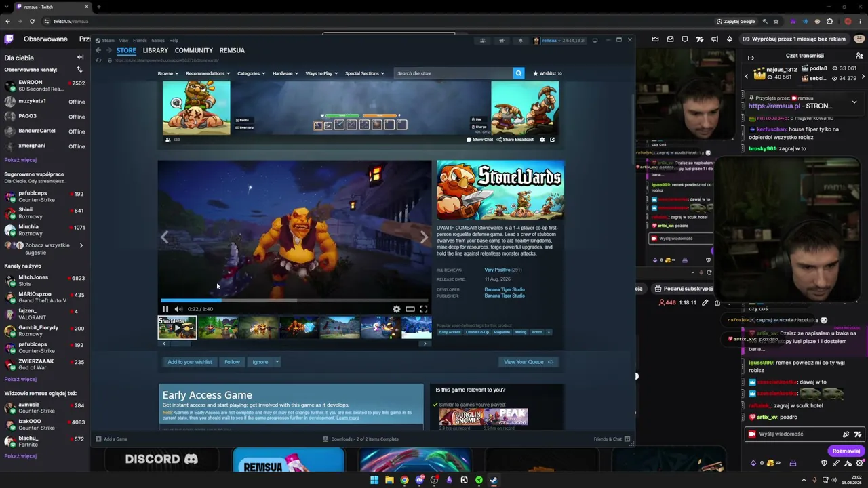The height and width of the screenshot is (488, 868).
Task: Send chat with the Rozmawiaj button
Action: click(x=846, y=451)
